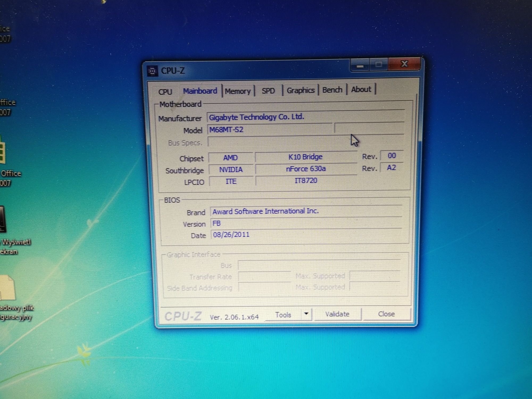This screenshot has height=399, width=532.
Task: Click the CPU-Z title bar icon
Action: [x=152, y=71]
